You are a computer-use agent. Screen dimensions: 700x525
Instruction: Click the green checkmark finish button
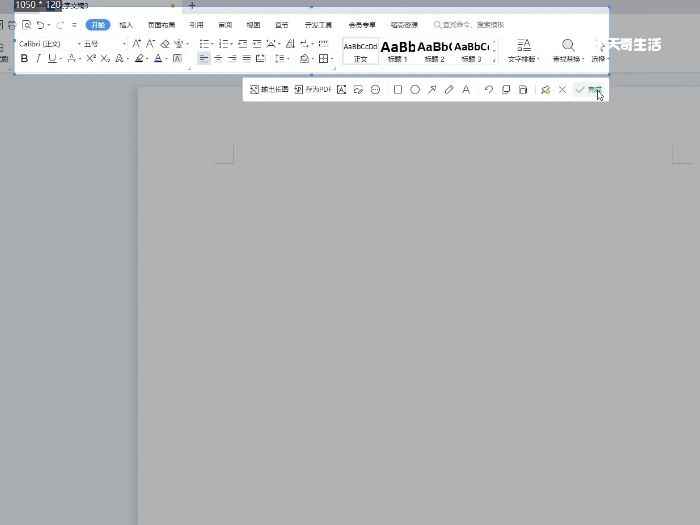pos(588,90)
